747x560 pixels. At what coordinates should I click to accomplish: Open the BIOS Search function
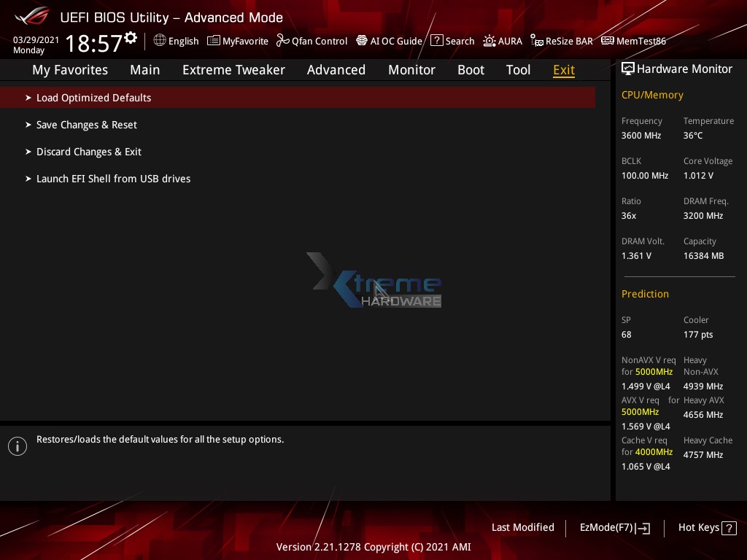[436, 41]
